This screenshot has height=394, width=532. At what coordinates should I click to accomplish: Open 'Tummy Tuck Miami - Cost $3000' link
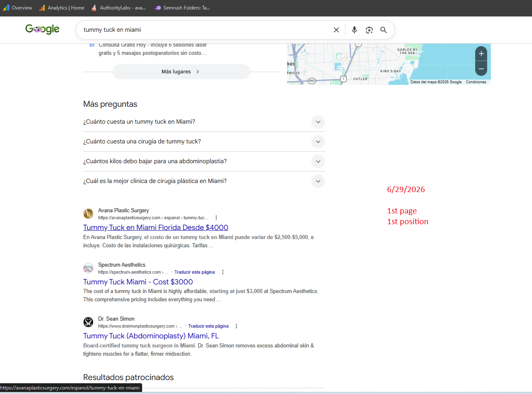click(138, 282)
